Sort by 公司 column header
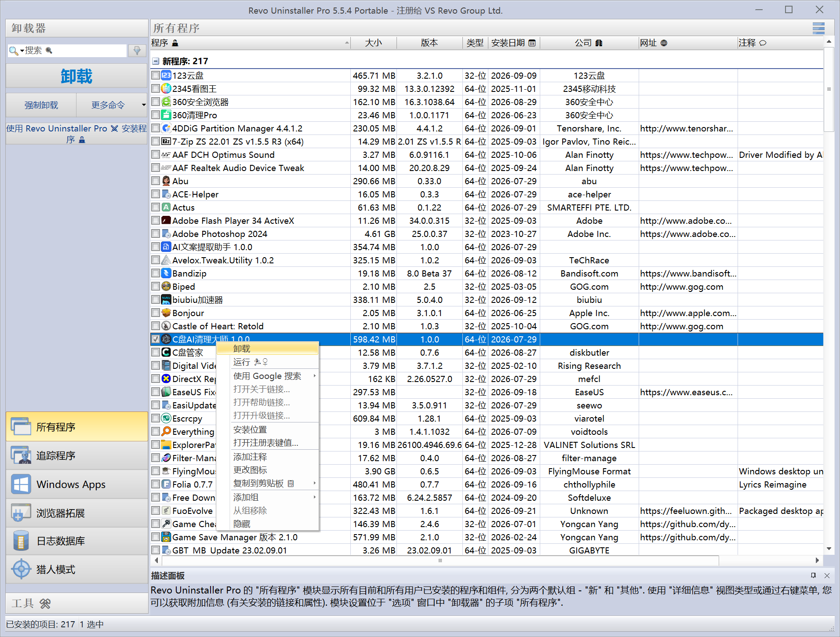Viewport: 840px width, 637px height. pos(589,43)
